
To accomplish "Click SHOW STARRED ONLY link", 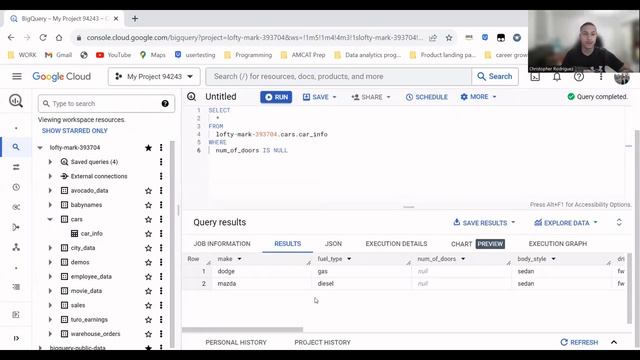I will click(x=74, y=131).
